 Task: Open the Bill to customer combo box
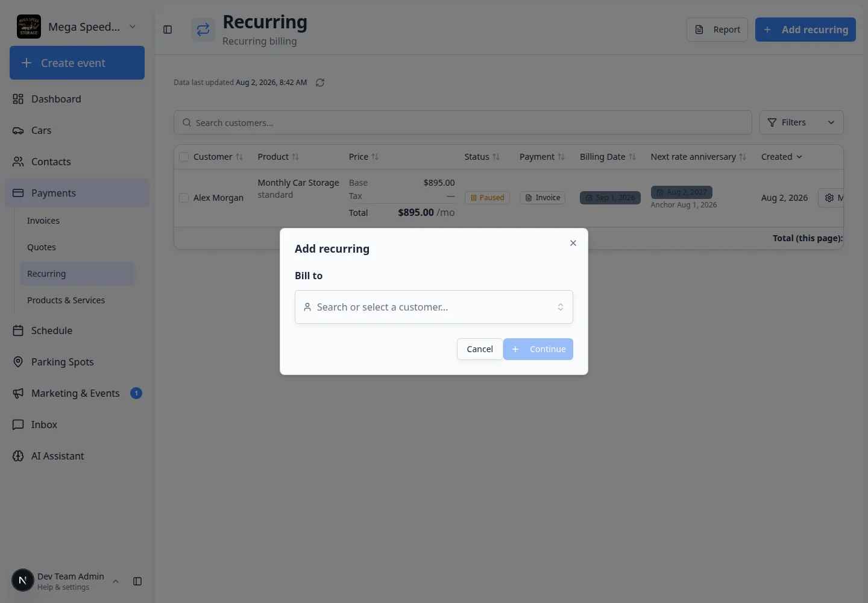click(434, 307)
